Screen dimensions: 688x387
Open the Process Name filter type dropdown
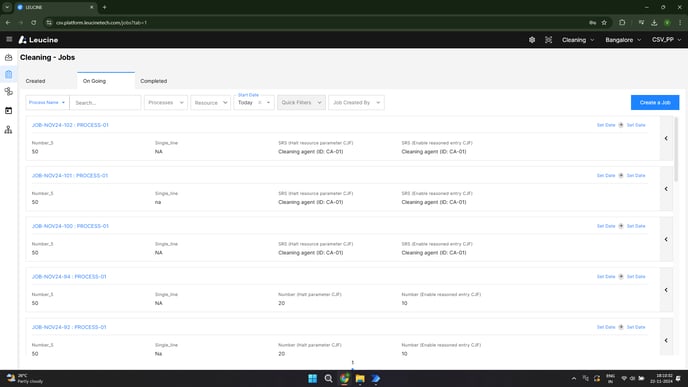coord(47,103)
